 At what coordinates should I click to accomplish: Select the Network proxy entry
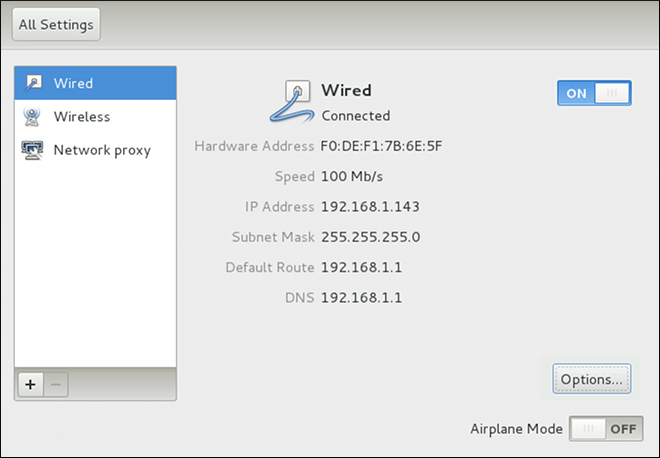pyautogui.click(x=96, y=150)
